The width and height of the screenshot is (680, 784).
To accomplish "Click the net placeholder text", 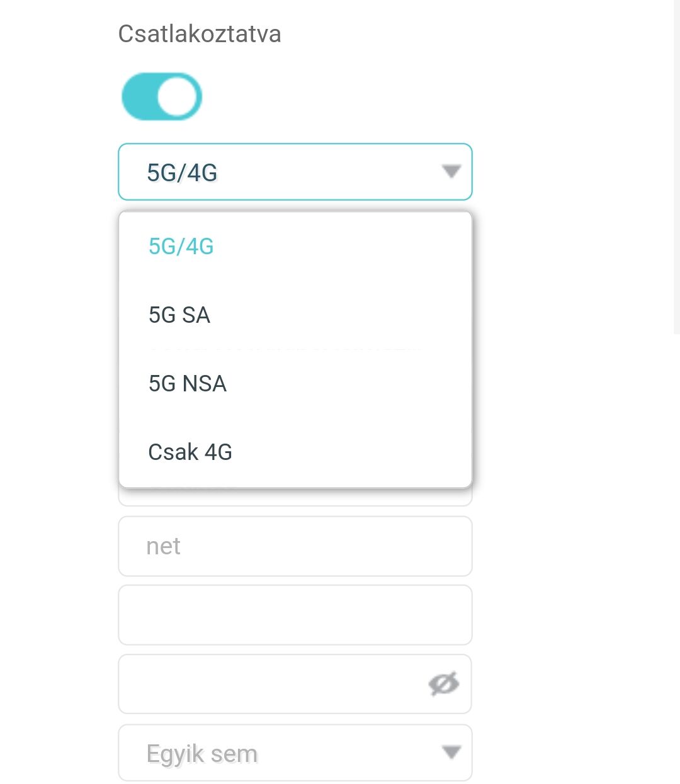I will 163,546.
